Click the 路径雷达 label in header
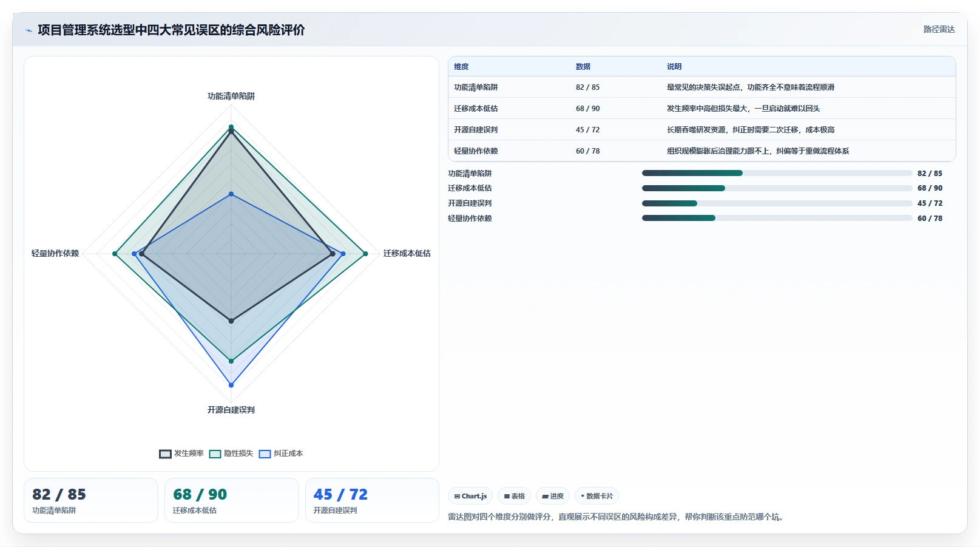Viewport: 980px width, 547px height. coord(939,29)
